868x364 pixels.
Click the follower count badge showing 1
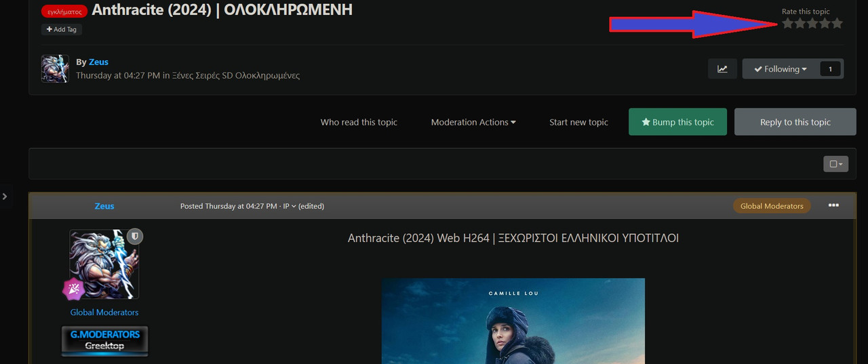pyautogui.click(x=830, y=68)
